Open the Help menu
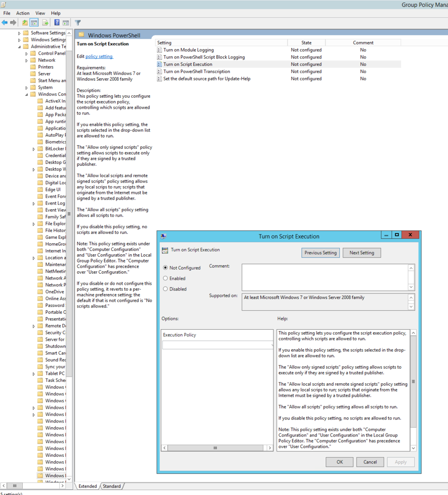The height and width of the screenshot is (495, 448). click(56, 13)
